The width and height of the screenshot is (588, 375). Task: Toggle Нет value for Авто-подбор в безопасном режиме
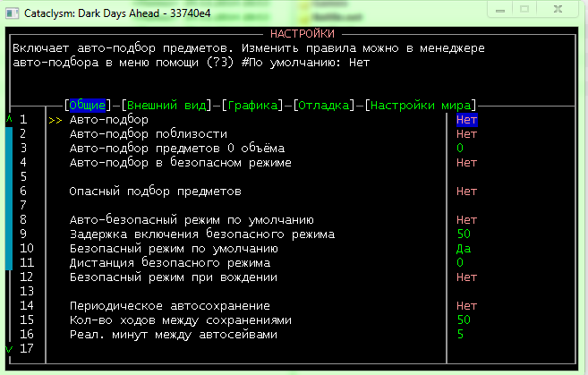coord(467,163)
